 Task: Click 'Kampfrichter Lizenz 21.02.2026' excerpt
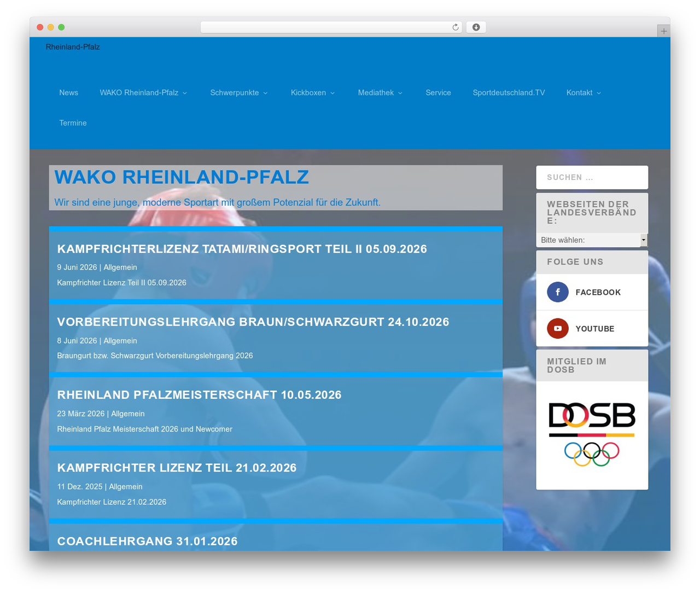point(112,502)
